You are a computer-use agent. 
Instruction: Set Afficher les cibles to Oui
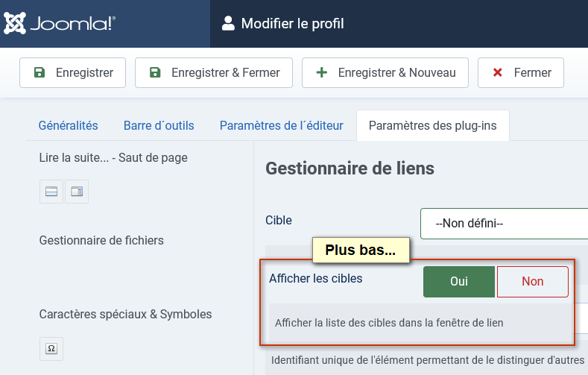click(x=459, y=282)
